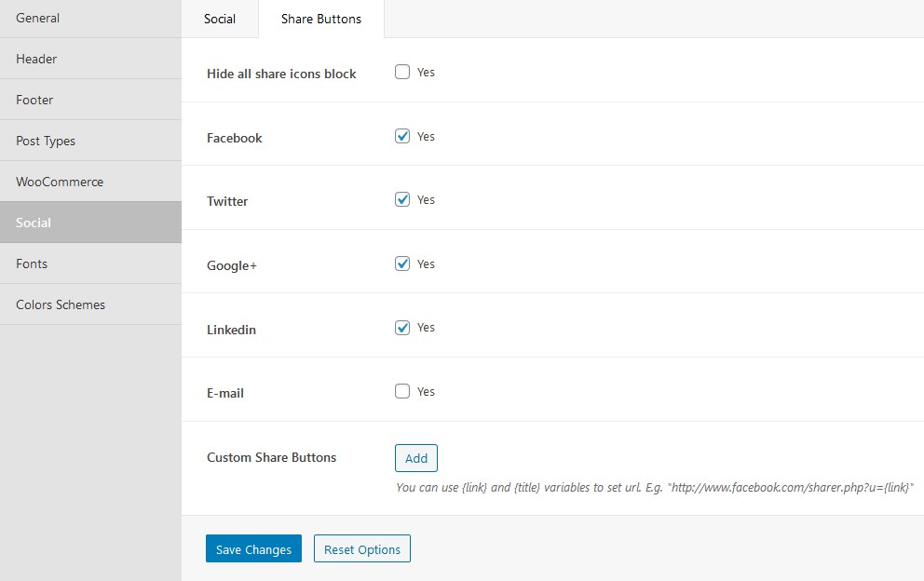Screen dimensions: 924x581
Task: Open Header settings in sidebar
Action: click(90, 59)
